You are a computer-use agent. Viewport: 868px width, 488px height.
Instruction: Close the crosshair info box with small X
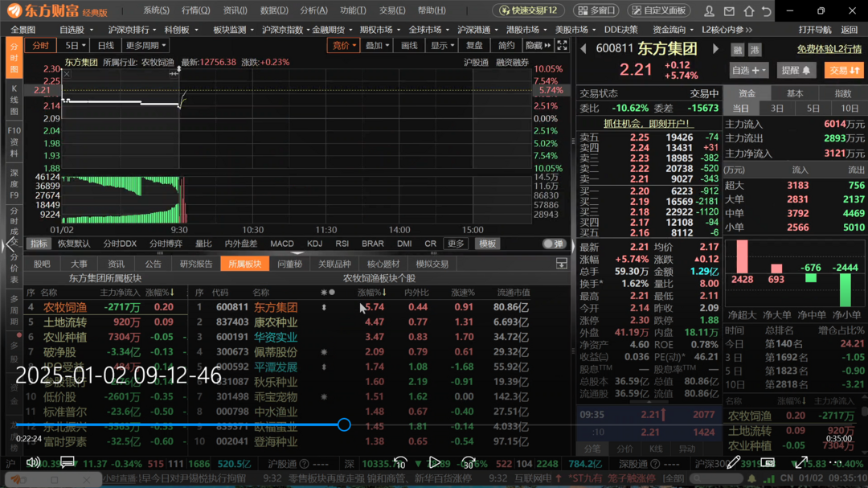click(x=67, y=74)
